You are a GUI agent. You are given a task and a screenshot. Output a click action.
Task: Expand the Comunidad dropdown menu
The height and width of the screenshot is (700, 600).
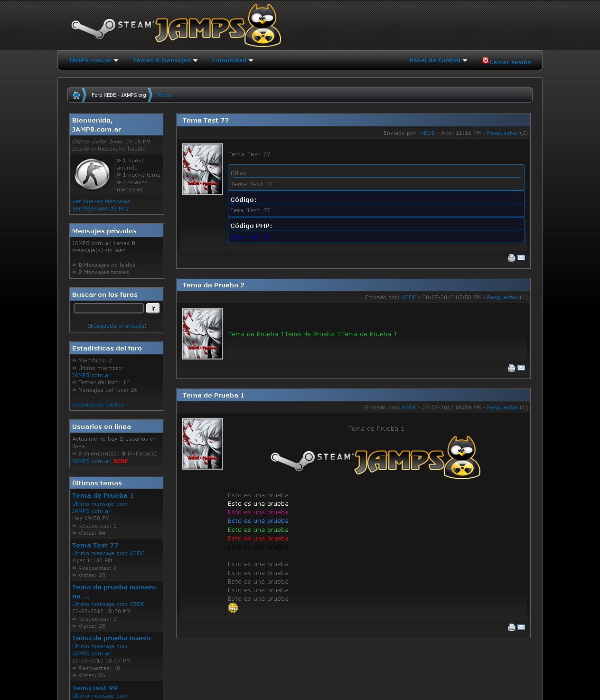tap(233, 60)
